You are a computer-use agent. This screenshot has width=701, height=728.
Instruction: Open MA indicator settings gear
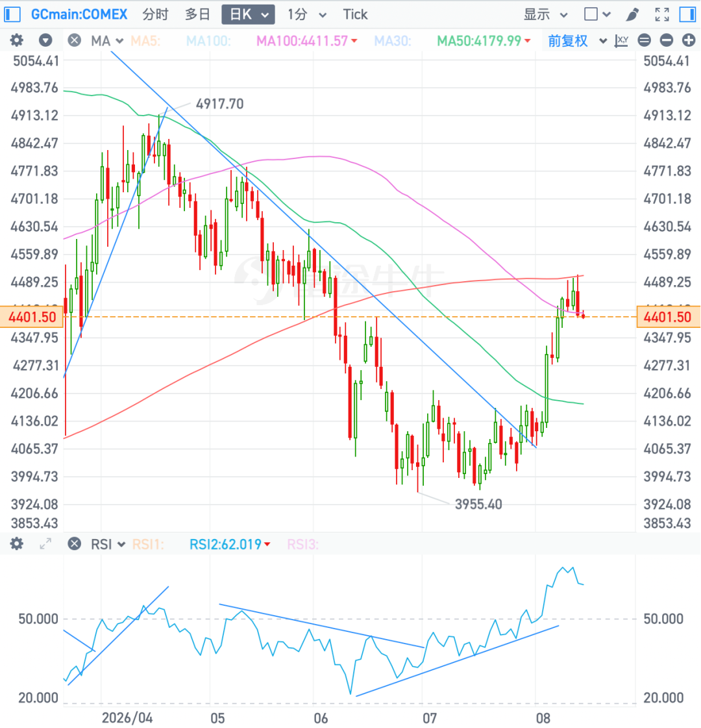(x=17, y=40)
